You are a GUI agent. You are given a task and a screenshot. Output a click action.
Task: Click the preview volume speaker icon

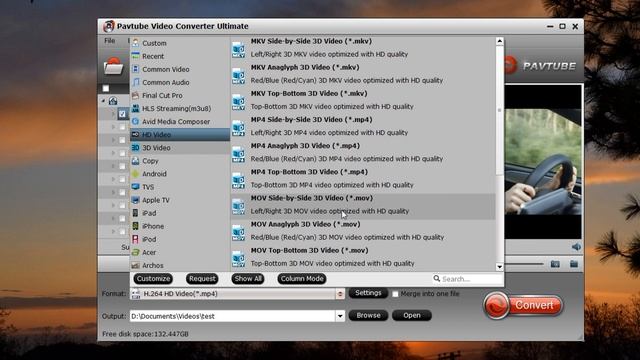[x=576, y=247]
